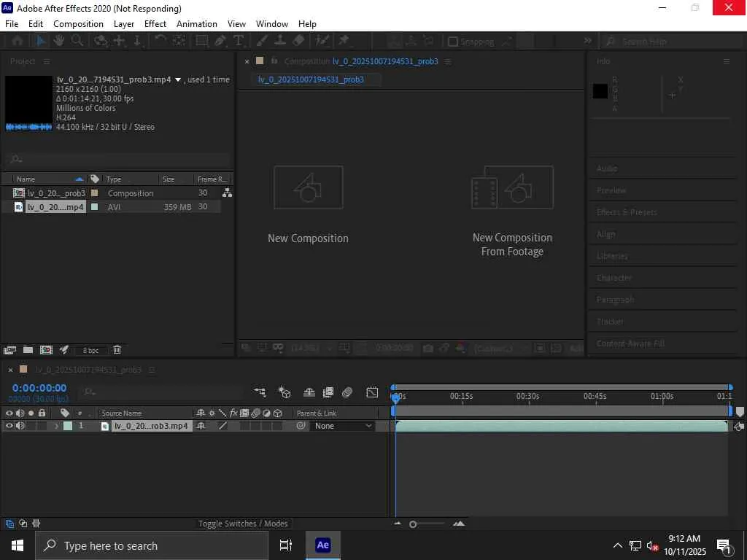Viewport: 747px width, 560px height.
Task: Toggle the quality switch on layer 1
Action: pos(222,426)
